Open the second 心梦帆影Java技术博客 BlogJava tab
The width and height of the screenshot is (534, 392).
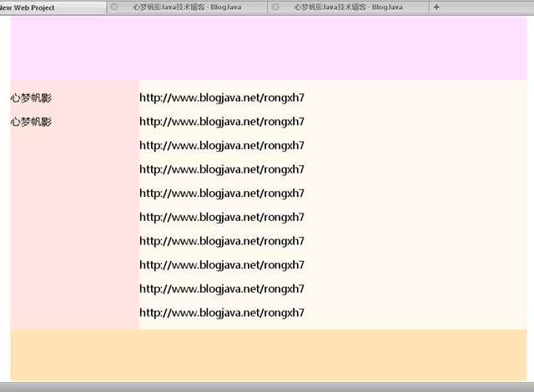pyautogui.click(x=349, y=8)
